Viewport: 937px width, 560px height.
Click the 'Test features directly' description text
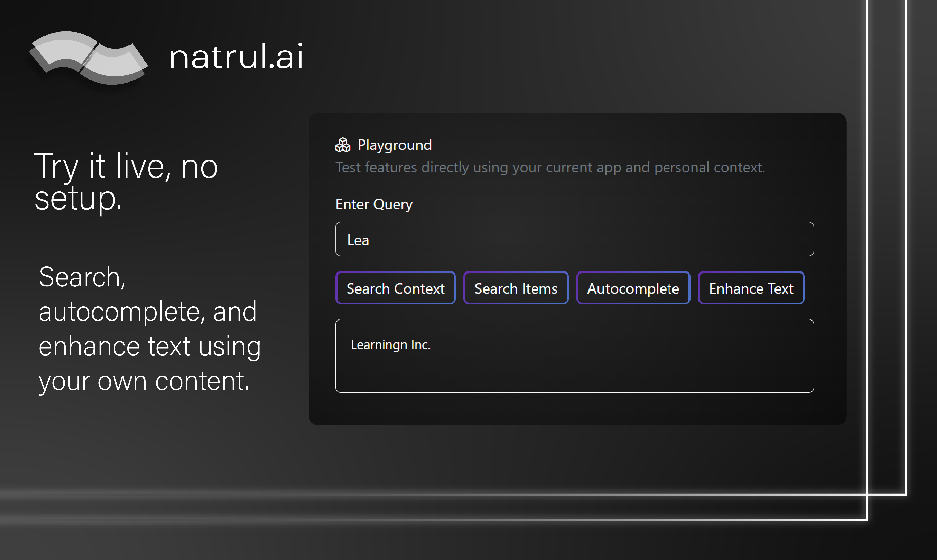550,167
